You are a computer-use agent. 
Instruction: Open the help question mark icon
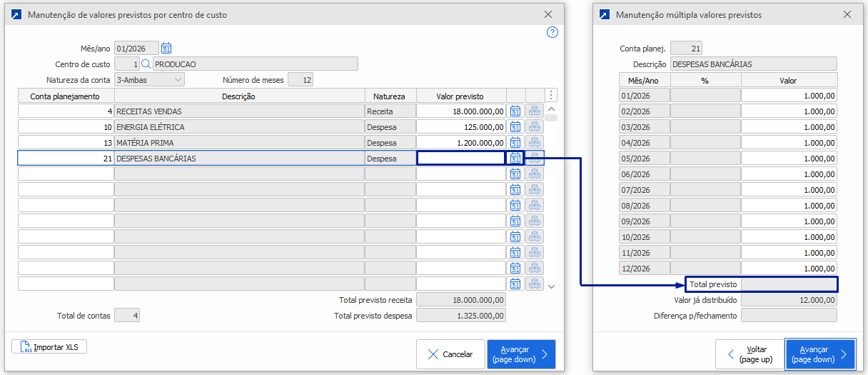click(x=552, y=32)
